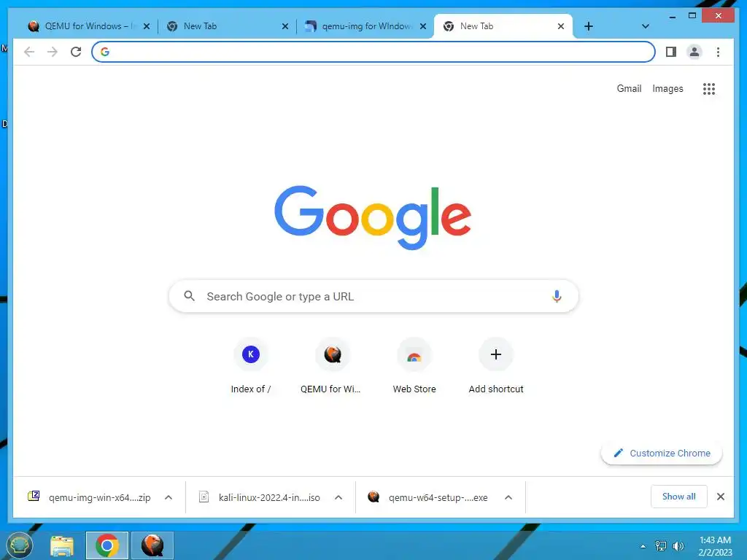
Task: Expand options for the qemu-img zip download
Action: [169, 497]
